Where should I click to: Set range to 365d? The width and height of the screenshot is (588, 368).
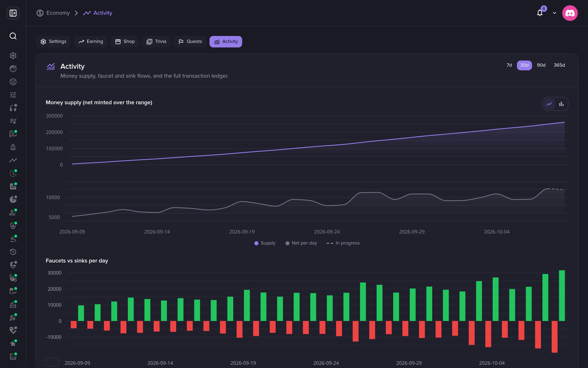[x=559, y=65]
